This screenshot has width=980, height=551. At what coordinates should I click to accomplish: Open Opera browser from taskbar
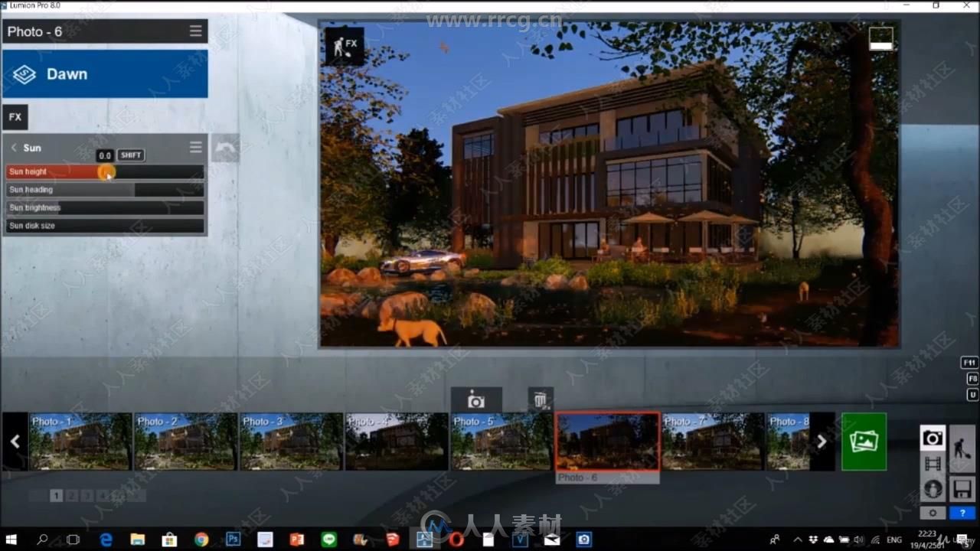(456, 540)
